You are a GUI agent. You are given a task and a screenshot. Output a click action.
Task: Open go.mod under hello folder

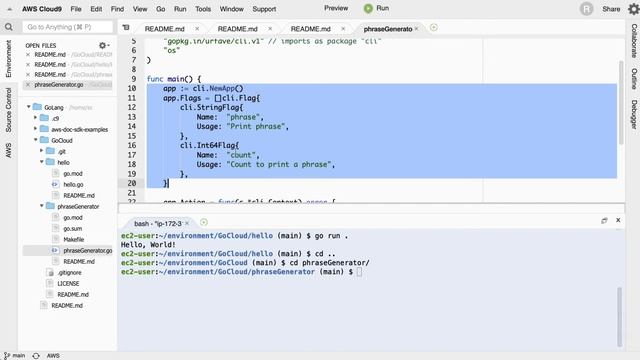pos(73,173)
